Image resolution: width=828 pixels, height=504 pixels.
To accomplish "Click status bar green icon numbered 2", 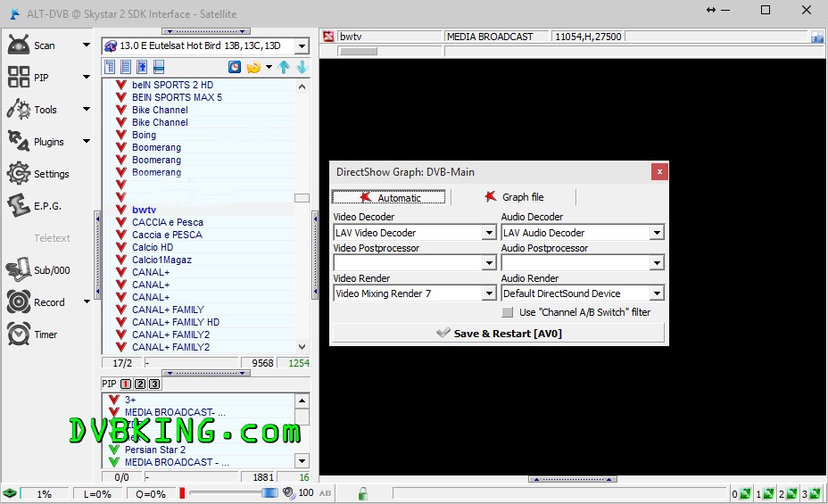I will coord(791,494).
